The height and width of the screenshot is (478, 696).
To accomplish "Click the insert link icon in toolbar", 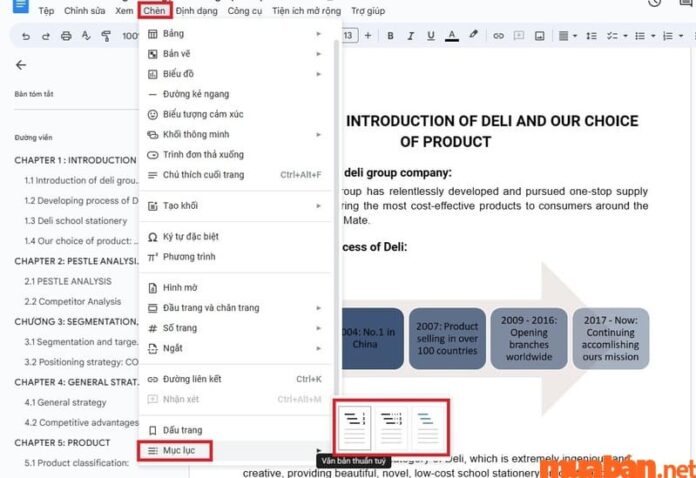I will pos(498,36).
